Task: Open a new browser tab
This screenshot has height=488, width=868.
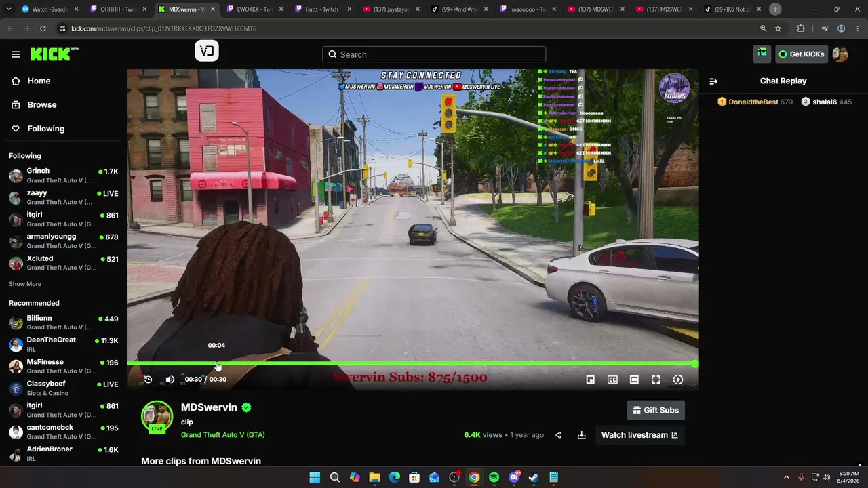Action: [775, 9]
